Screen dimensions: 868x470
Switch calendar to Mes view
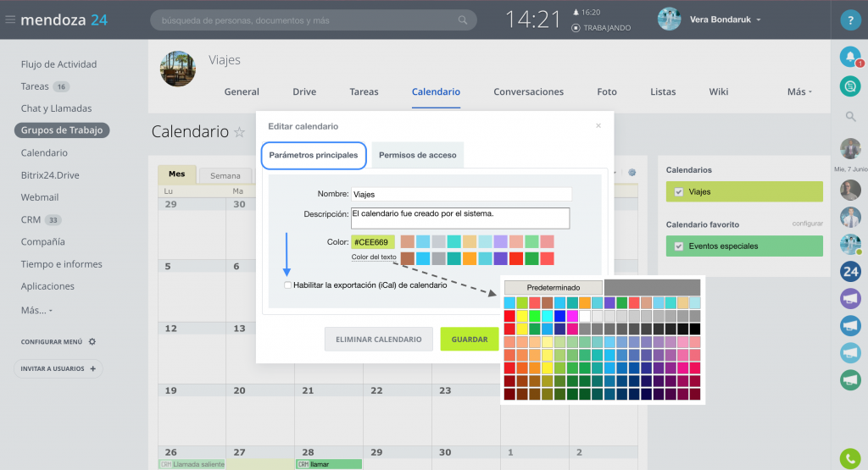(x=176, y=174)
